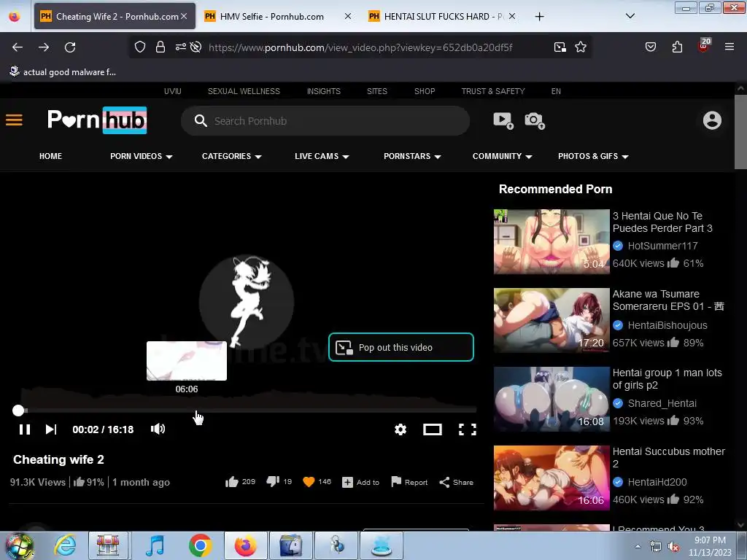747x560 pixels.
Task: Reload the current page
Action: [x=70, y=47]
